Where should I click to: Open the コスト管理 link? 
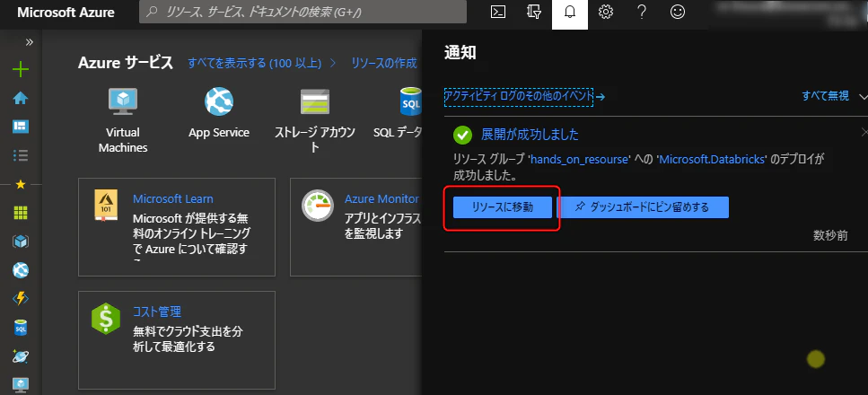tap(157, 312)
